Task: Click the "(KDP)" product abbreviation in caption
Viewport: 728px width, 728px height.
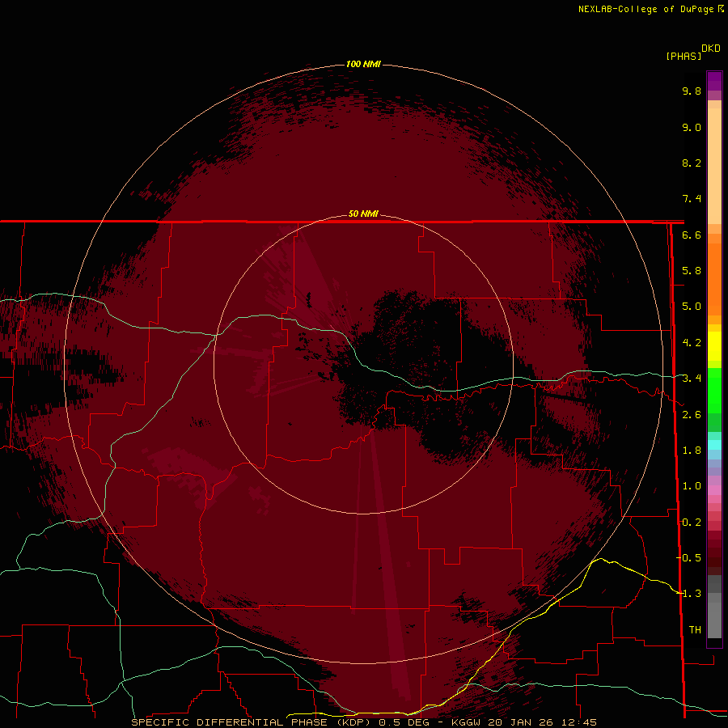Action: [x=353, y=722]
